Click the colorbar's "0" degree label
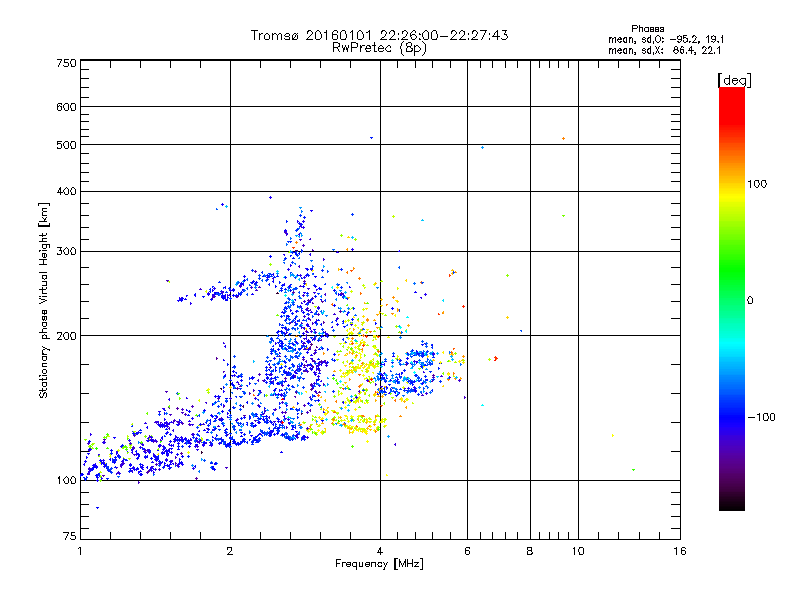800x600 pixels. pos(750,301)
